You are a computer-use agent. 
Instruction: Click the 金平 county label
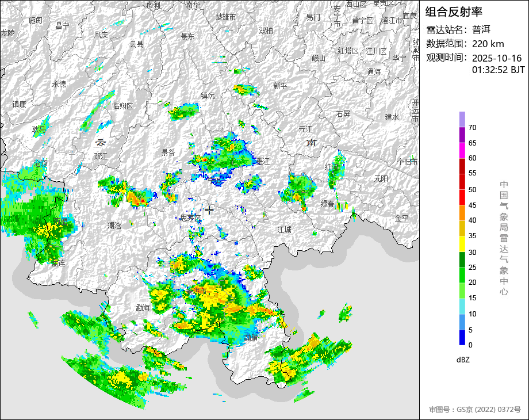(x=401, y=219)
